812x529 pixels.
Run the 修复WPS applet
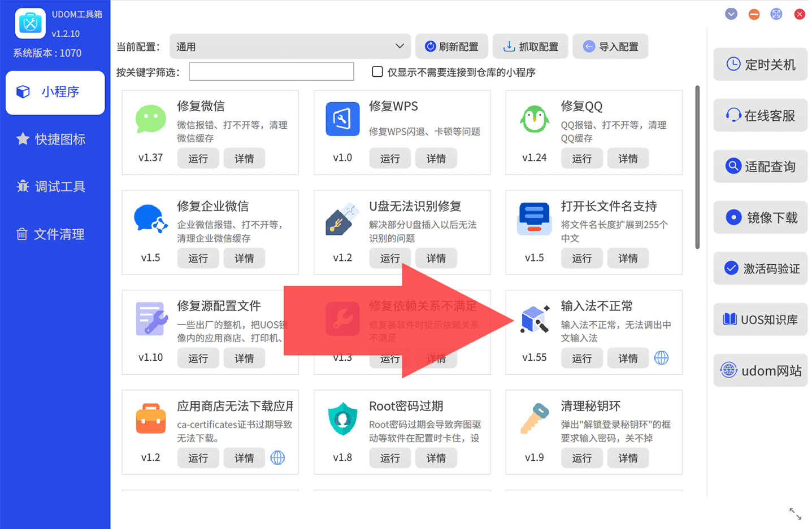(x=390, y=159)
